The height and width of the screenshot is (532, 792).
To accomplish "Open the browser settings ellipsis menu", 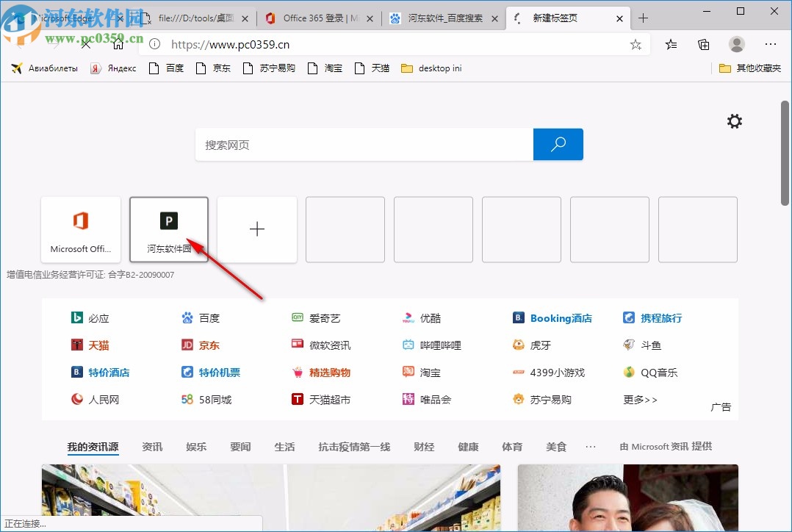I will tap(770, 44).
